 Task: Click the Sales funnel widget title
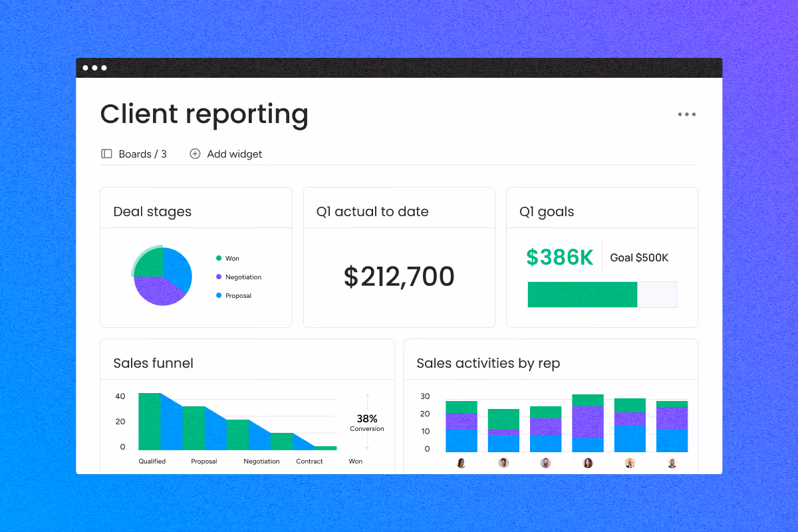click(x=154, y=363)
